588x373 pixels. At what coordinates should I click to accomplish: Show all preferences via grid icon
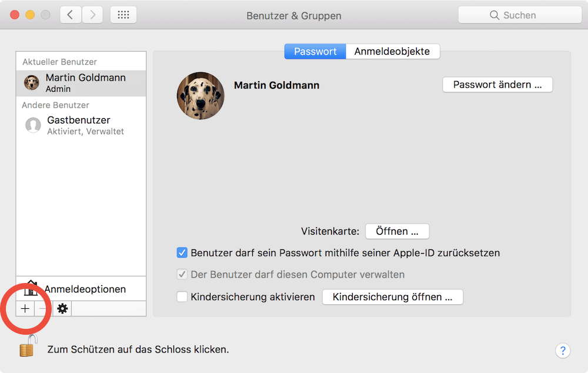pyautogui.click(x=123, y=15)
